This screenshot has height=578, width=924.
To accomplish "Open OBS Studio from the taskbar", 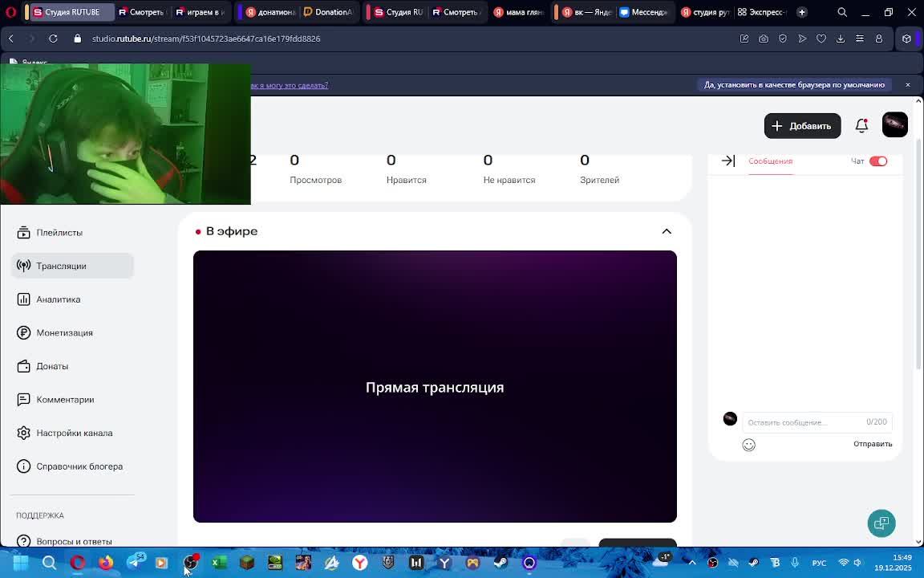I will (190, 563).
